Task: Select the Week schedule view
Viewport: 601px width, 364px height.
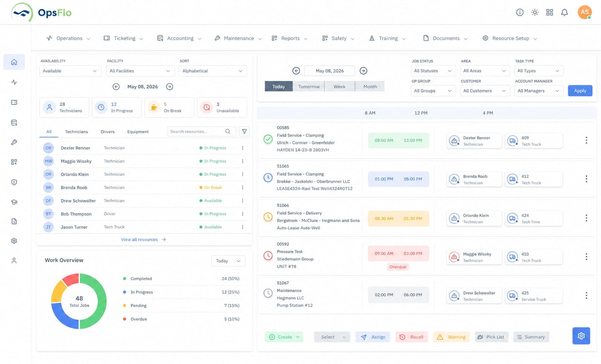Action: 339,87
